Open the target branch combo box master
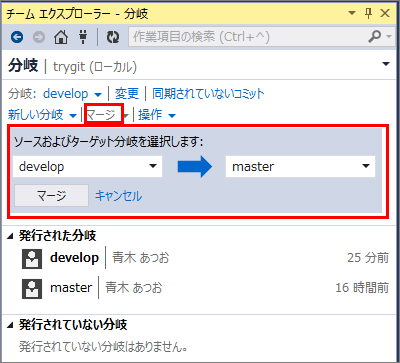The image size is (400, 363). coord(300,166)
